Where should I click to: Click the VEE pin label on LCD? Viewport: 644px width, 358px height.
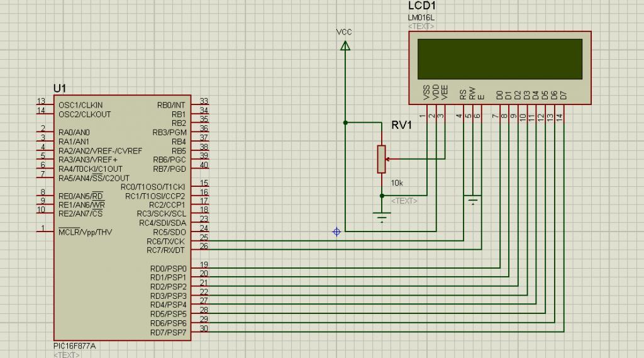click(445, 92)
